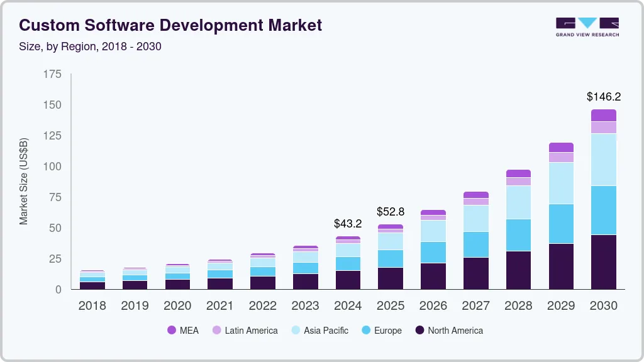Click the dark purple North America swatch
Viewport: 644px width, 362px height.
[419, 331]
